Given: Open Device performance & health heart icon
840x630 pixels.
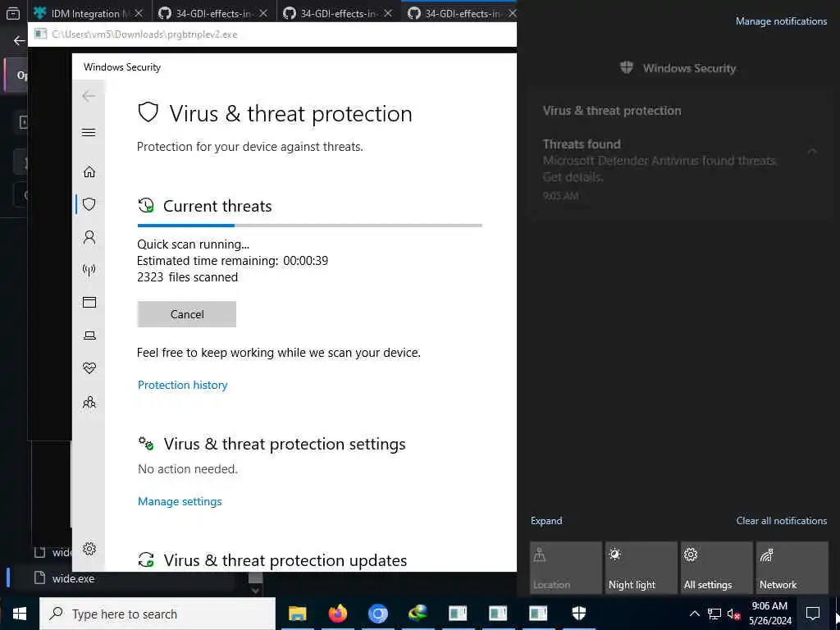Looking at the screenshot, I should pyautogui.click(x=89, y=368).
